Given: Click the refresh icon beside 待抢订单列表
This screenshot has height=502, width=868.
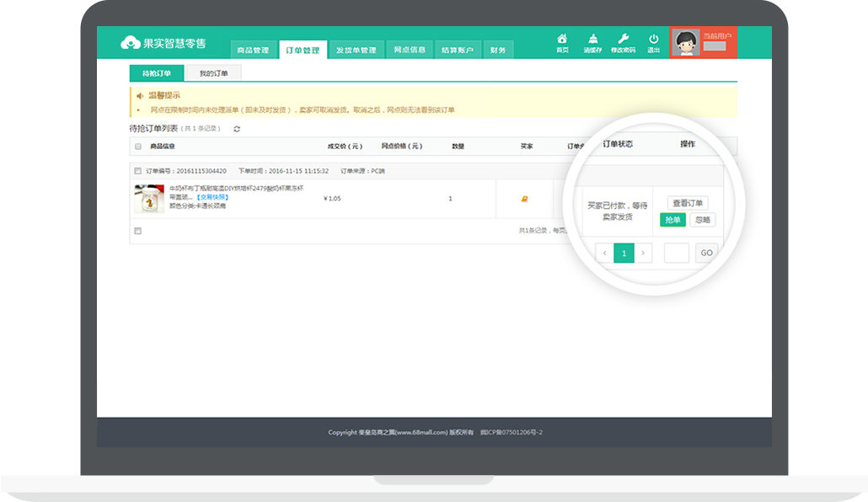Looking at the screenshot, I should pos(237,129).
